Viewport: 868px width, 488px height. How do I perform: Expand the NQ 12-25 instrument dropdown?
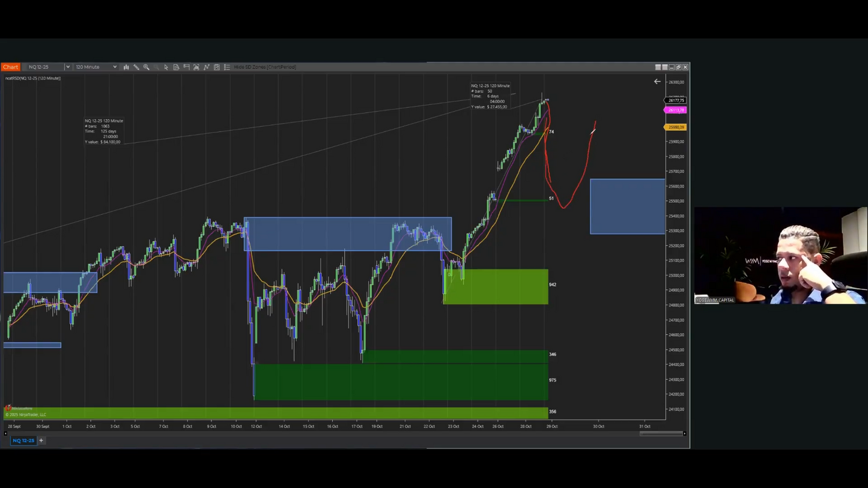(x=68, y=67)
